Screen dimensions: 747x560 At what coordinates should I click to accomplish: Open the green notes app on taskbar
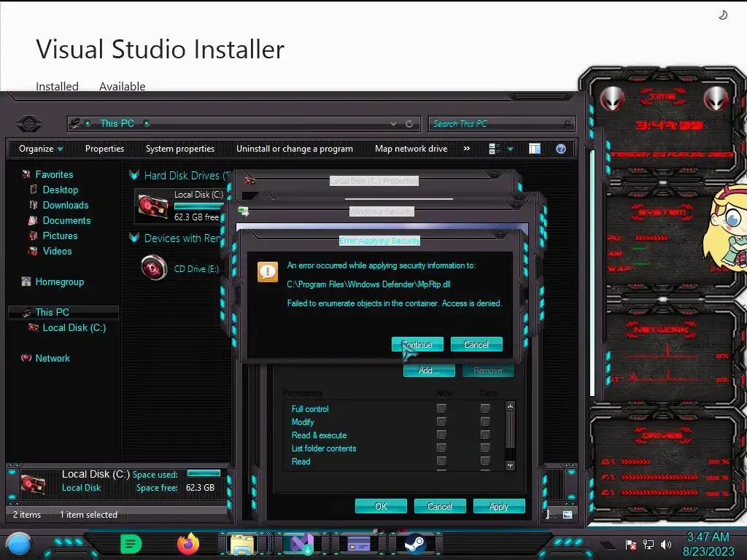point(131,544)
